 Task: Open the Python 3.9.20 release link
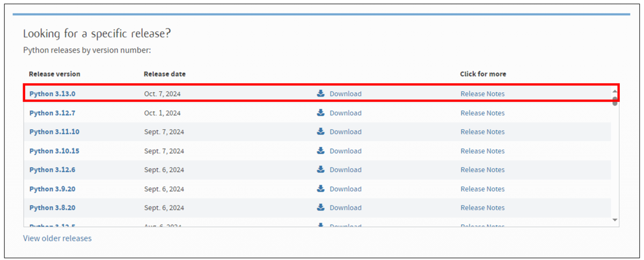point(53,189)
